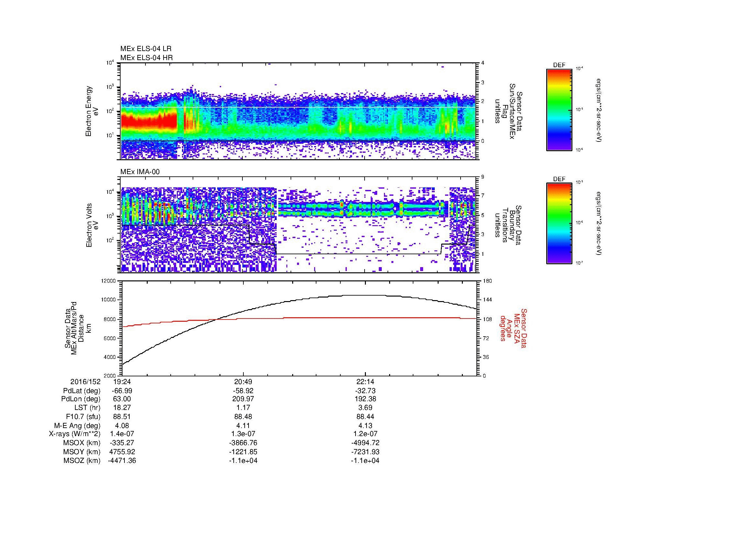Screen dimensions: 756x534
Task: Click the PdLon value '192.38'
Action: (x=365, y=399)
